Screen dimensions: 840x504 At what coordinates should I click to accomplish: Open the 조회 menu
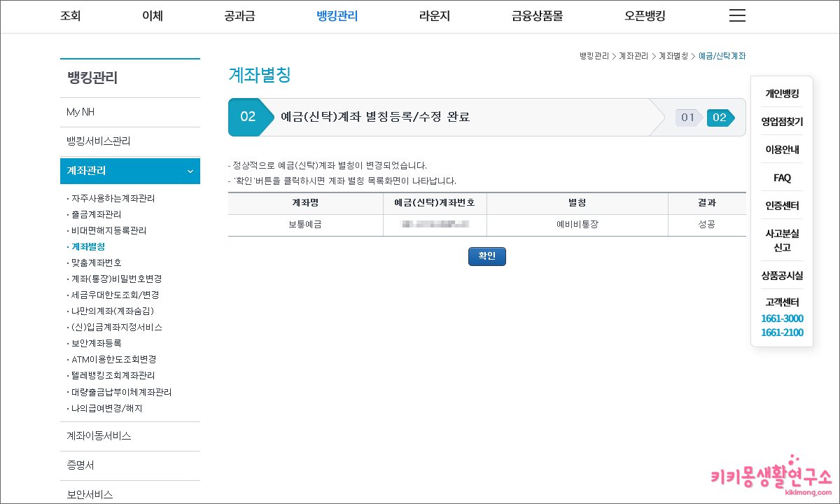71,15
